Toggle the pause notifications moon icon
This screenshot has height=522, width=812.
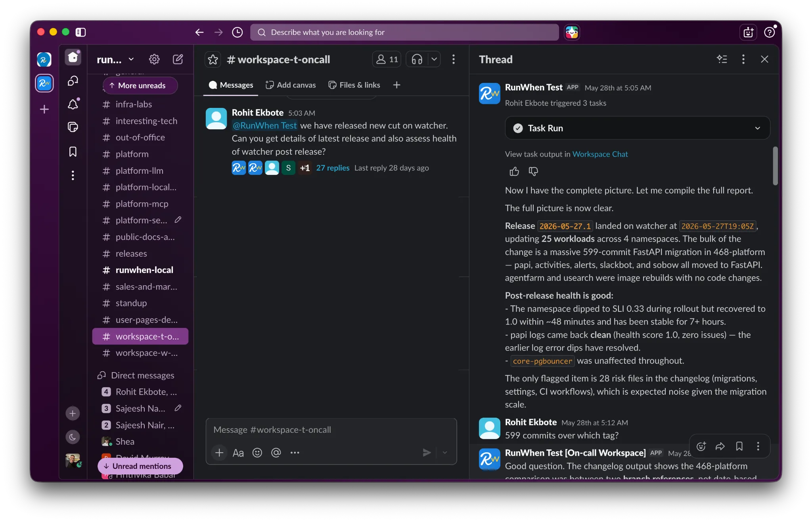point(73,437)
